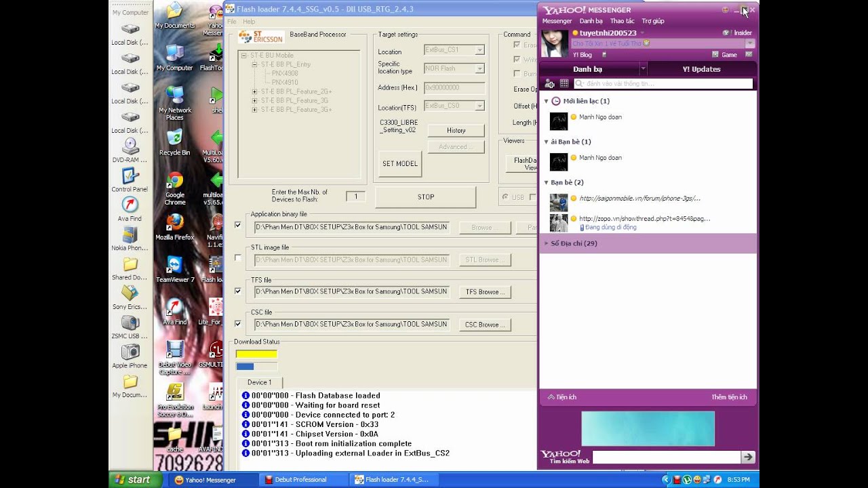This screenshot has height=488, width=868.
Task: Open Recycle Bin on desktop
Action: click(x=175, y=143)
